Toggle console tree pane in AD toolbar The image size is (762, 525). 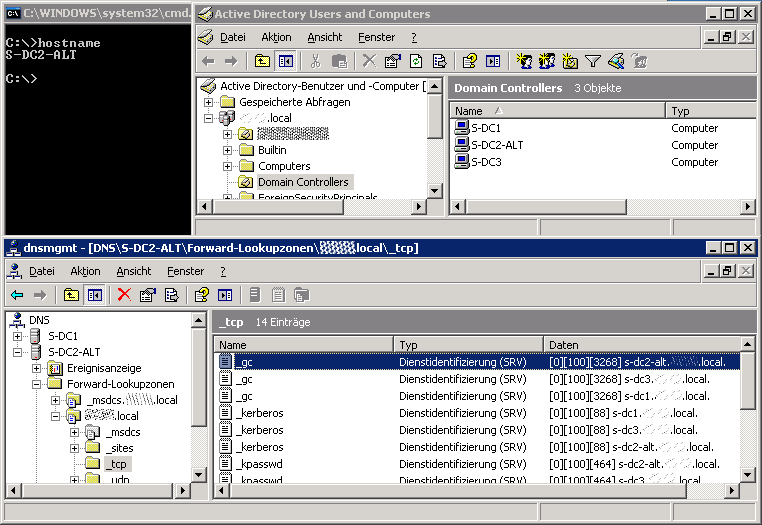click(286, 61)
